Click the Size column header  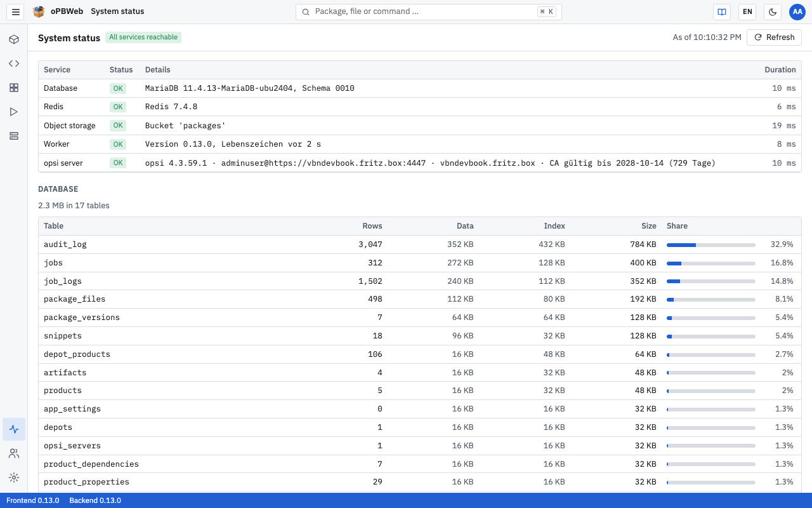[649, 226]
